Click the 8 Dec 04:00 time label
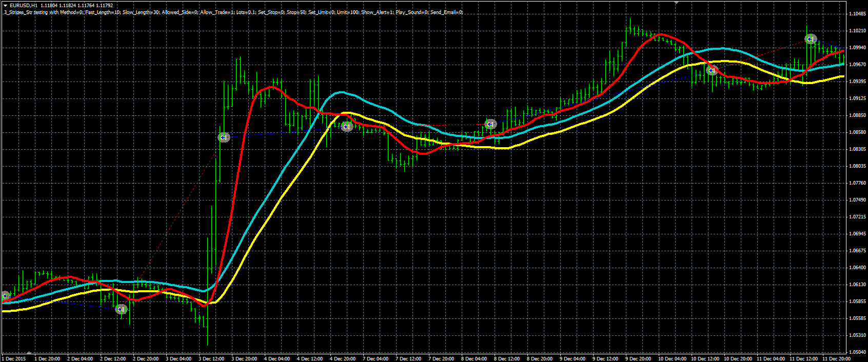 point(474,358)
